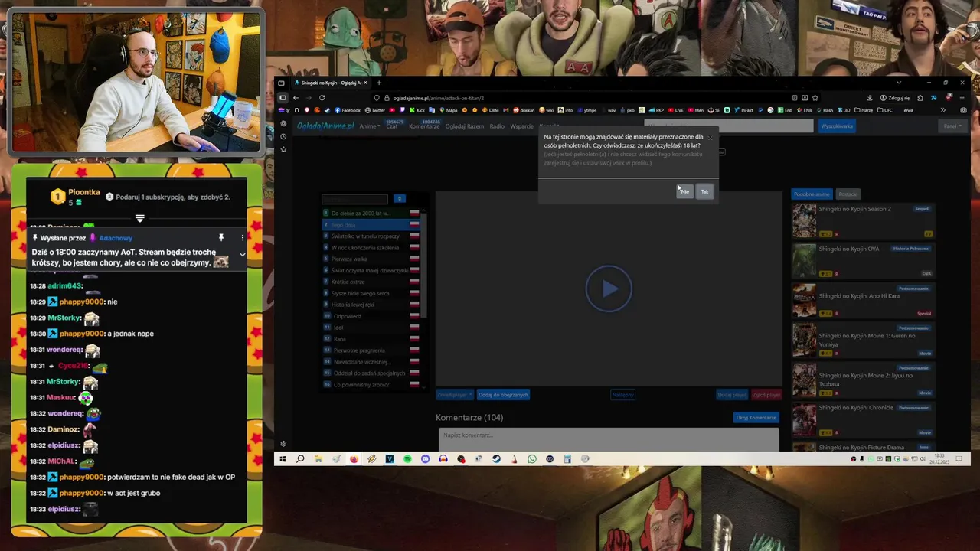Open the Anime dropdown in site navigation

[370, 126]
